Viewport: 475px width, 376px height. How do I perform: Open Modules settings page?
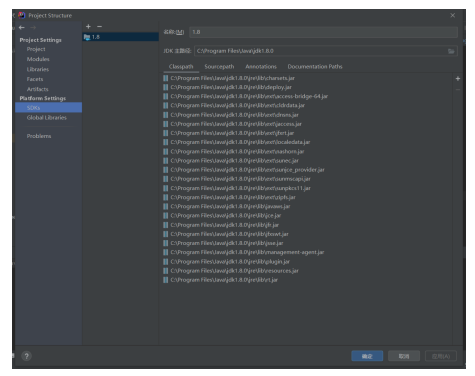click(38, 59)
